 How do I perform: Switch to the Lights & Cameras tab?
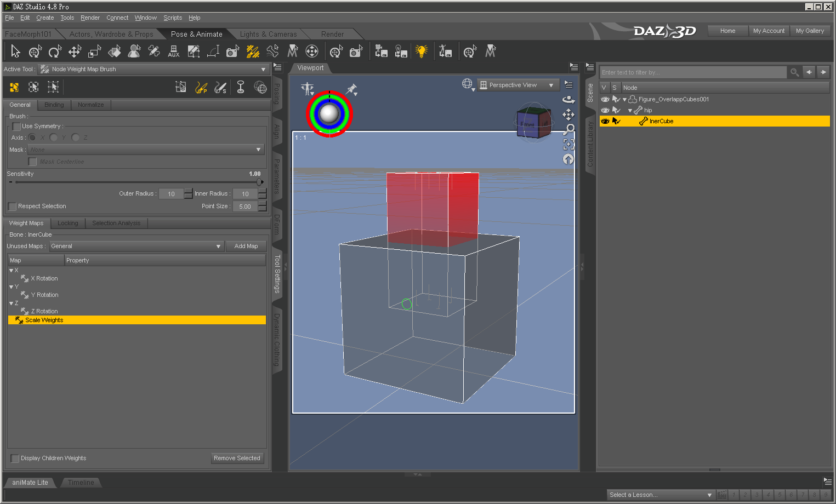(268, 34)
